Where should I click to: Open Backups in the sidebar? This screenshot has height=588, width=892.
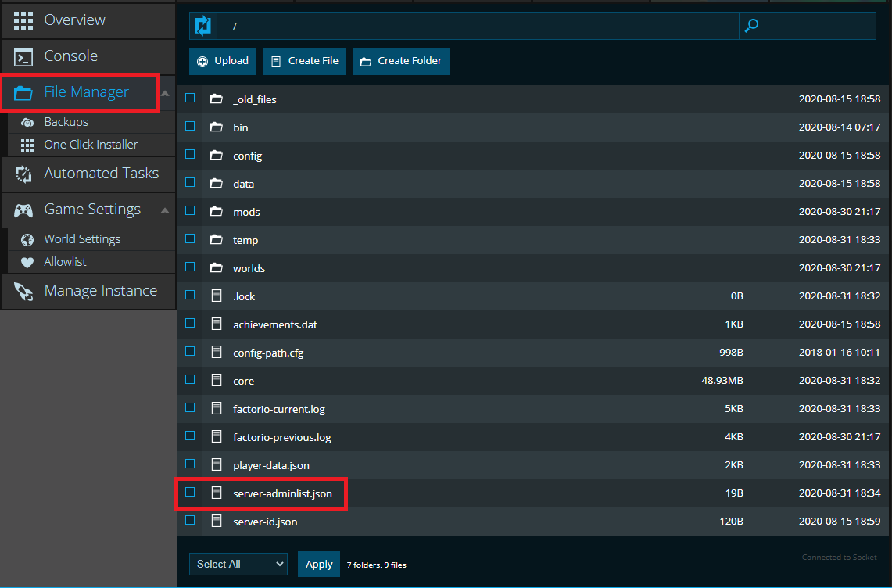(66, 122)
